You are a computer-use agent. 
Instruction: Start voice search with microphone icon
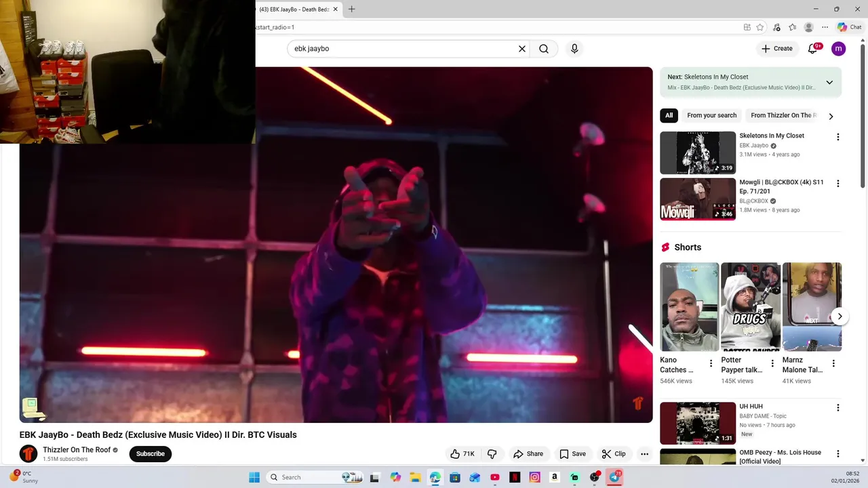click(574, 49)
